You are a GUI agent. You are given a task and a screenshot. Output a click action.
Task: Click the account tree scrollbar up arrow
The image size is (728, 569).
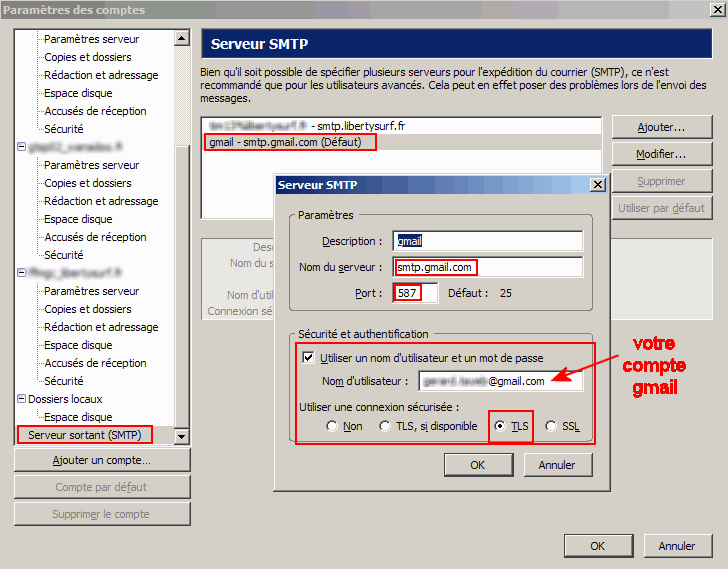click(x=182, y=38)
